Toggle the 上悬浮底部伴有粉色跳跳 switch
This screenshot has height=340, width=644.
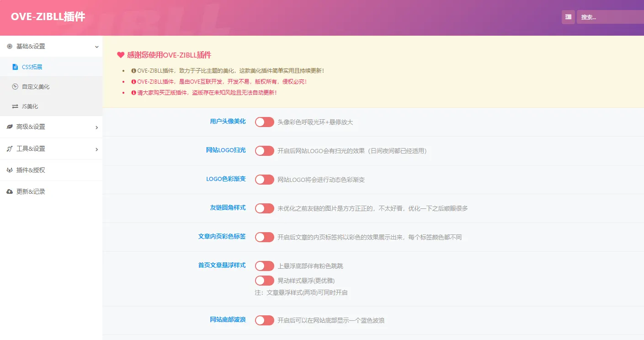point(264,266)
